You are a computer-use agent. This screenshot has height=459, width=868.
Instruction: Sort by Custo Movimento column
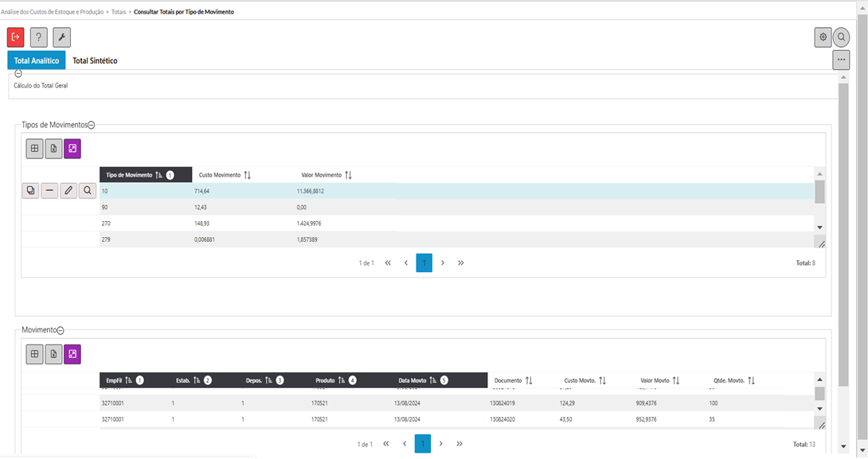pyautogui.click(x=247, y=175)
